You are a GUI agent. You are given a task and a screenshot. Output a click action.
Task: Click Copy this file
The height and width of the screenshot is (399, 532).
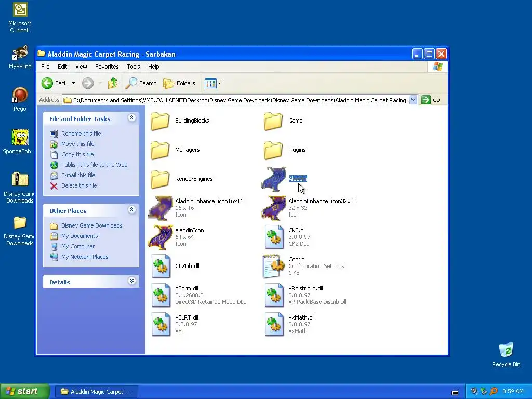tap(77, 154)
